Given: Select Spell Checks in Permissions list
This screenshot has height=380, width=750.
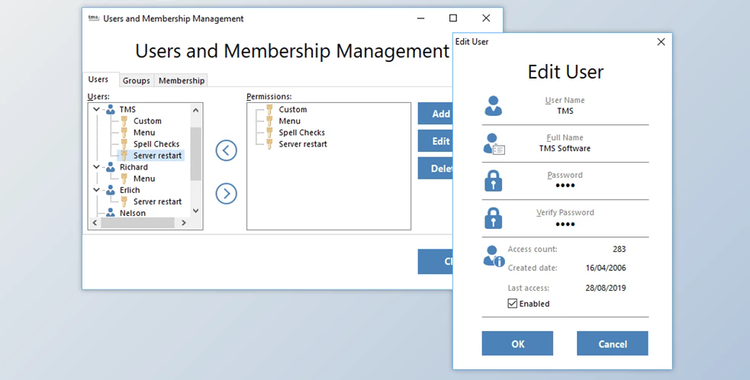Looking at the screenshot, I should (x=302, y=133).
